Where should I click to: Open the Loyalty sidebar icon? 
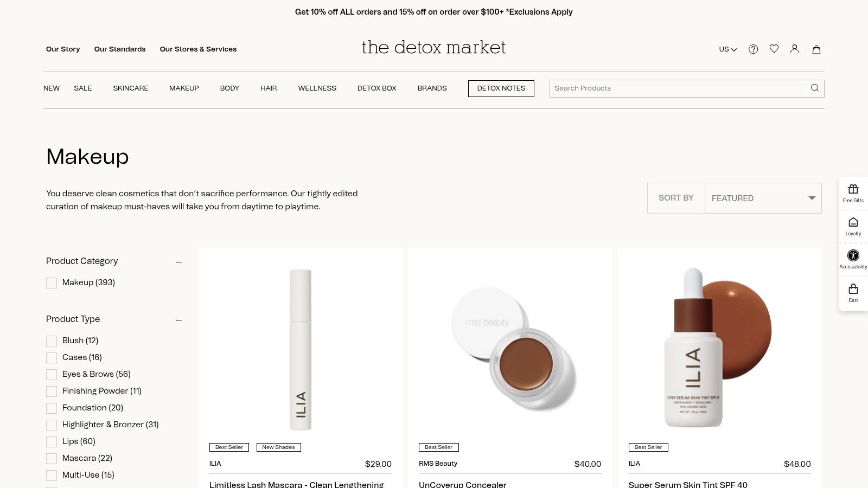(x=853, y=227)
